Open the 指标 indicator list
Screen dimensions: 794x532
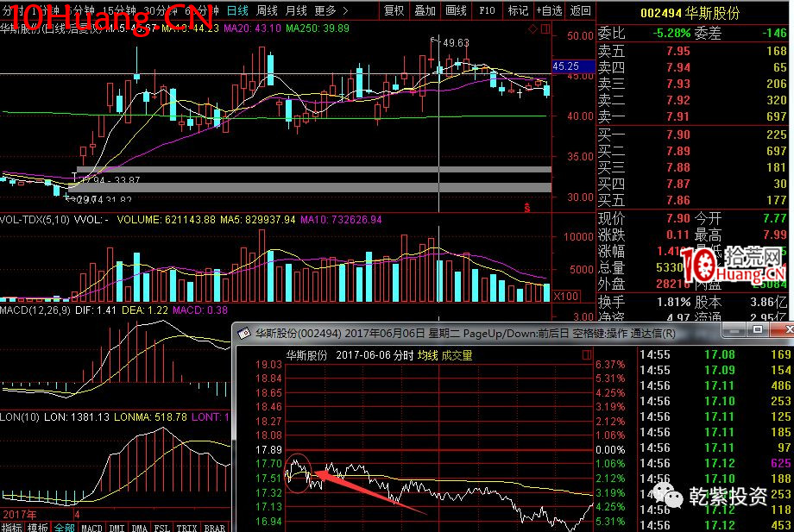(12, 527)
